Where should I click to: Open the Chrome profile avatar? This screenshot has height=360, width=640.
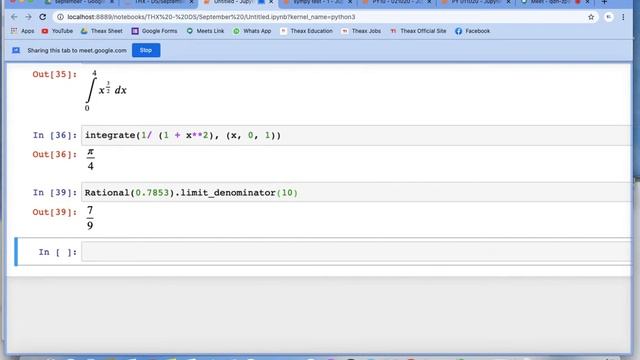tap(609, 17)
